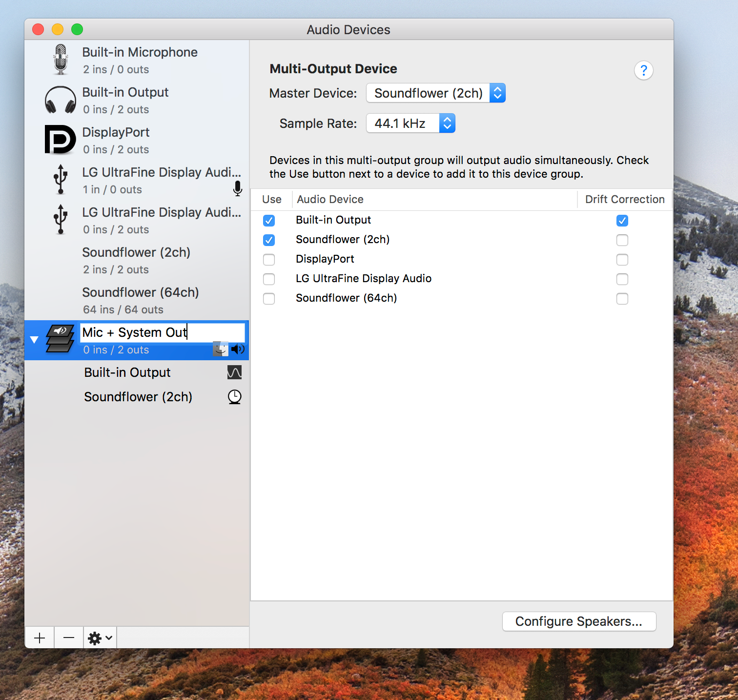Open the Master Device dropdown
The height and width of the screenshot is (700, 738).
436,93
